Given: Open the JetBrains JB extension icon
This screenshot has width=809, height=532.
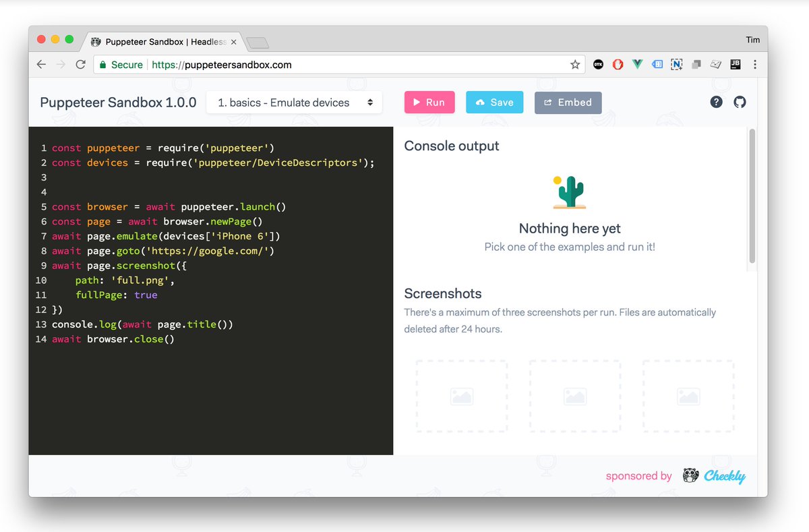Looking at the screenshot, I should (x=735, y=65).
